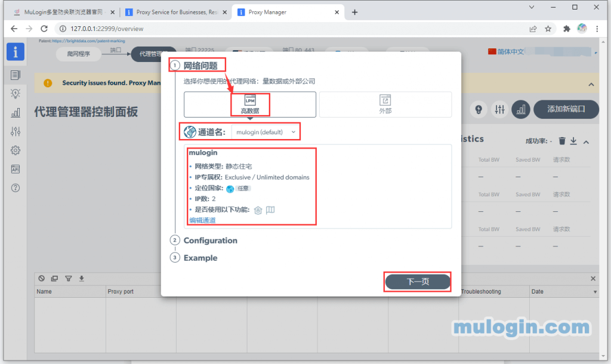Image resolution: width=611 pixels, height=364 pixels.
Task: Open the Proxy Manager info logo
Action: point(16,52)
